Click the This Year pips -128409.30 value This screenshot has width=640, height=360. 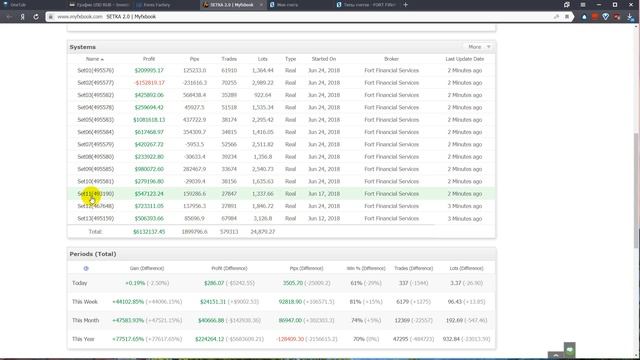click(290, 339)
